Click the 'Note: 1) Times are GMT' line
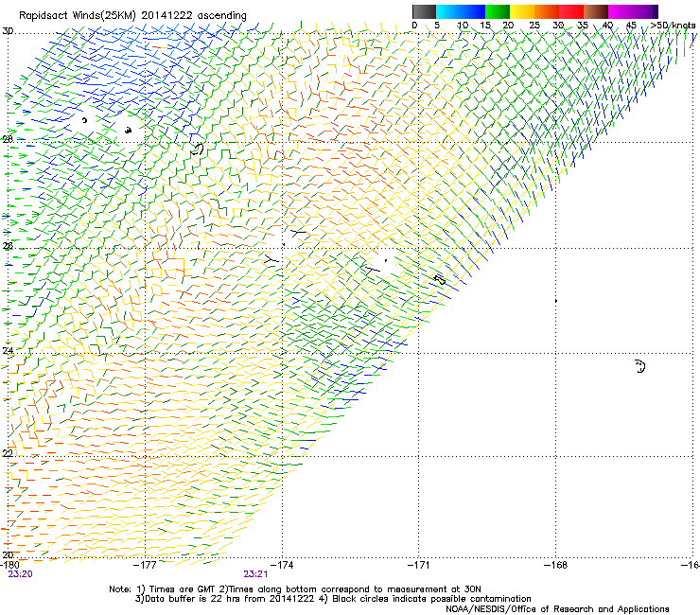This screenshot has height=615, width=700. [x=295, y=589]
